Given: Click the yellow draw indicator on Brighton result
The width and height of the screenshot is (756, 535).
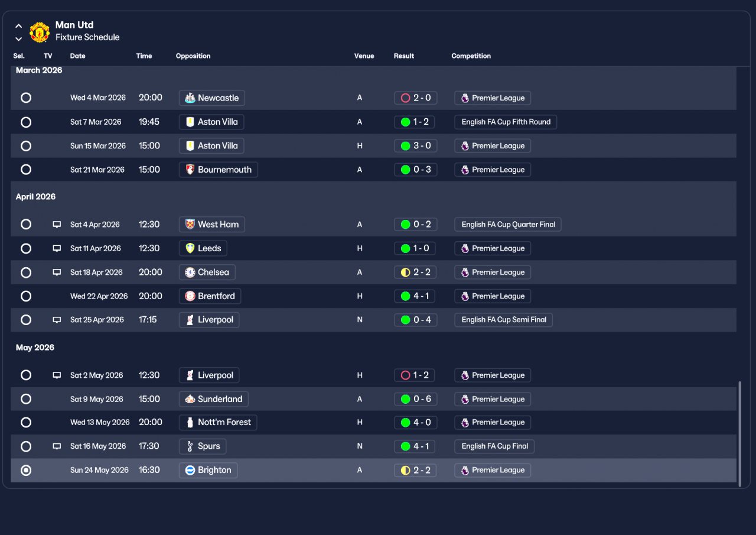Looking at the screenshot, I should (x=405, y=471).
